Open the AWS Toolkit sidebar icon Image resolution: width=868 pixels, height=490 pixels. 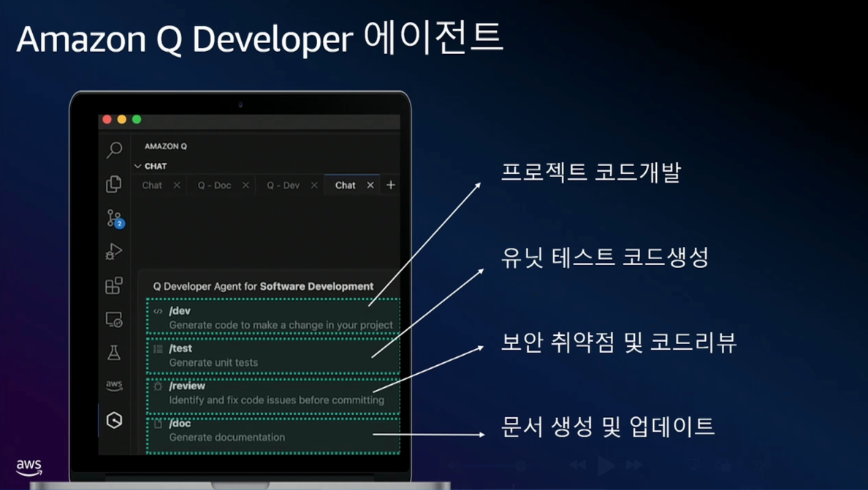tap(114, 386)
